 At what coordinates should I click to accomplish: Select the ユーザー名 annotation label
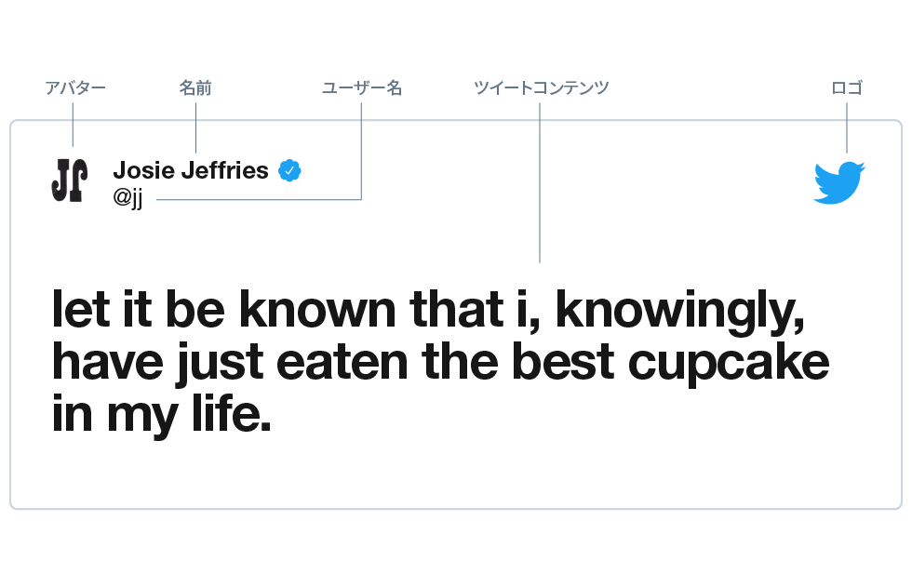click(362, 88)
